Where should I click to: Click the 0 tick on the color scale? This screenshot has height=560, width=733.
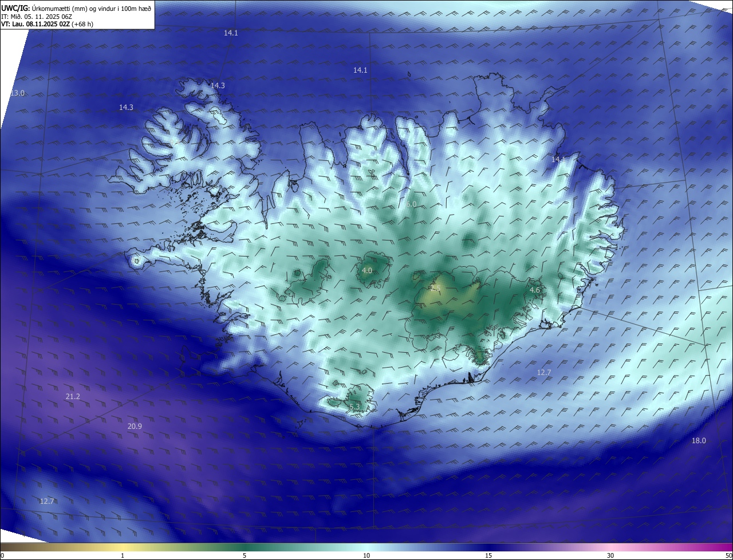pyautogui.click(x=2, y=555)
